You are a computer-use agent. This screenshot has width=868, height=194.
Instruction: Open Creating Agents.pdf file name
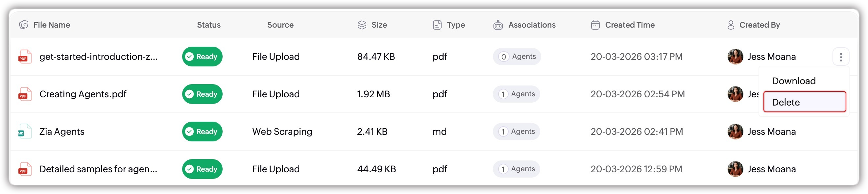click(83, 94)
